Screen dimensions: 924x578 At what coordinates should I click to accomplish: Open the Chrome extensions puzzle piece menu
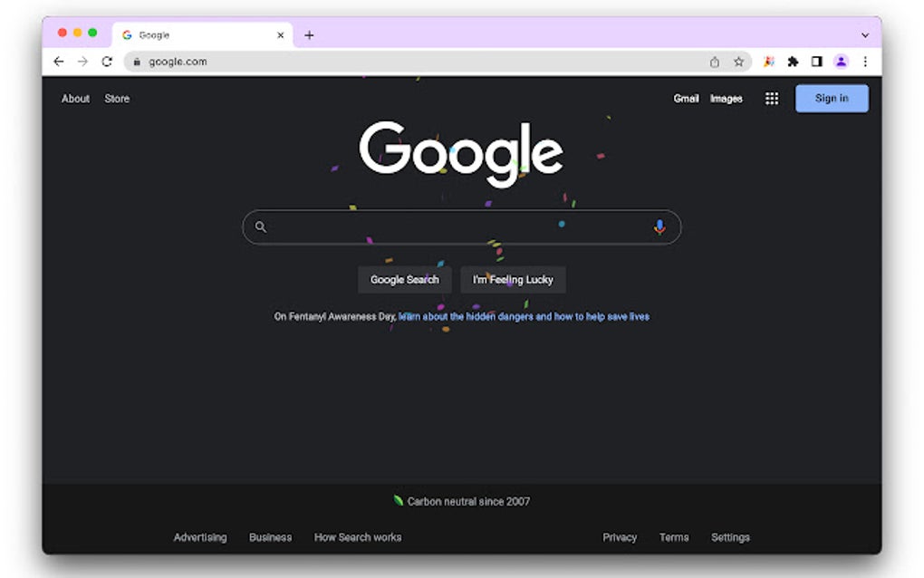click(793, 62)
